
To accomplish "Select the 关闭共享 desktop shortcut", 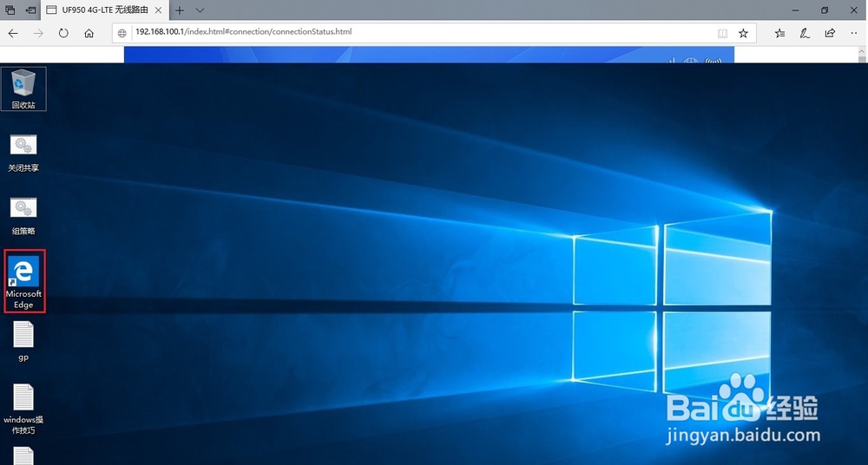I will [23, 153].
